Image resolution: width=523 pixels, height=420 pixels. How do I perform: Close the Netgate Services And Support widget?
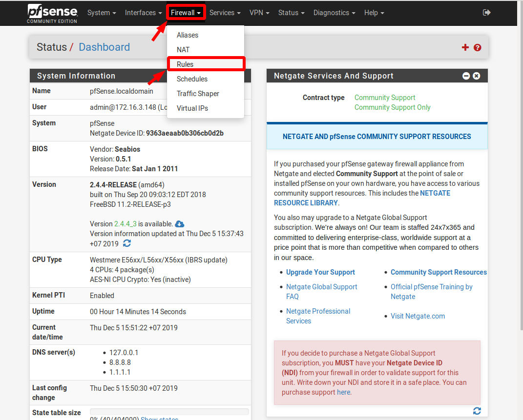477,76
